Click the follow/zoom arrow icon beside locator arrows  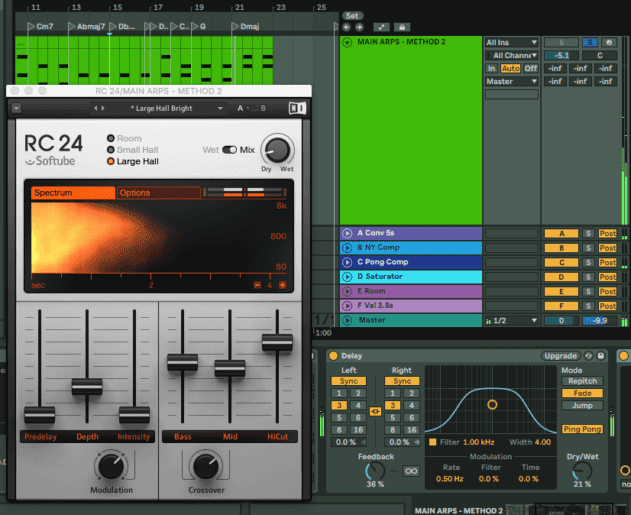(x=381, y=27)
